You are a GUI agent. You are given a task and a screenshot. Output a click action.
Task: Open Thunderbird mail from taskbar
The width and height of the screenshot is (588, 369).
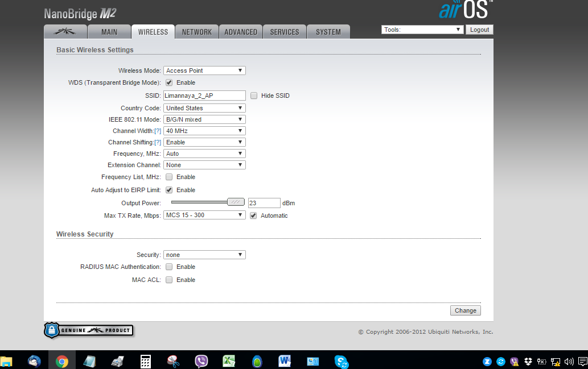tap(34, 361)
